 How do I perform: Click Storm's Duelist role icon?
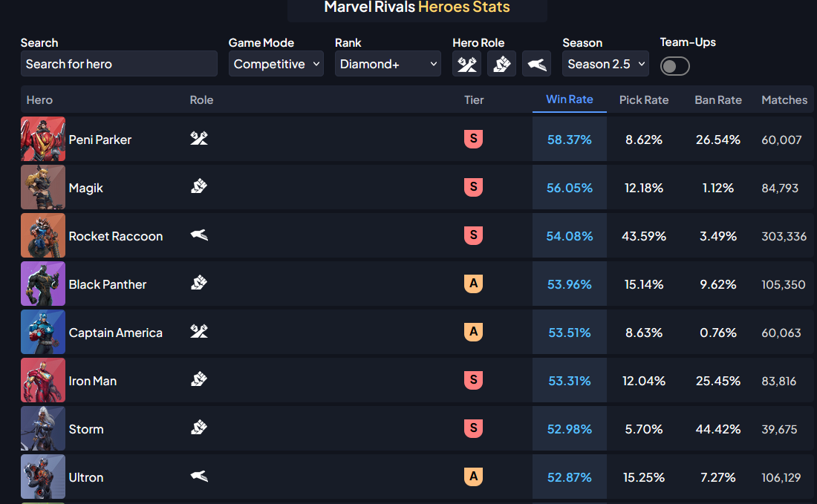(x=199, y=428)
